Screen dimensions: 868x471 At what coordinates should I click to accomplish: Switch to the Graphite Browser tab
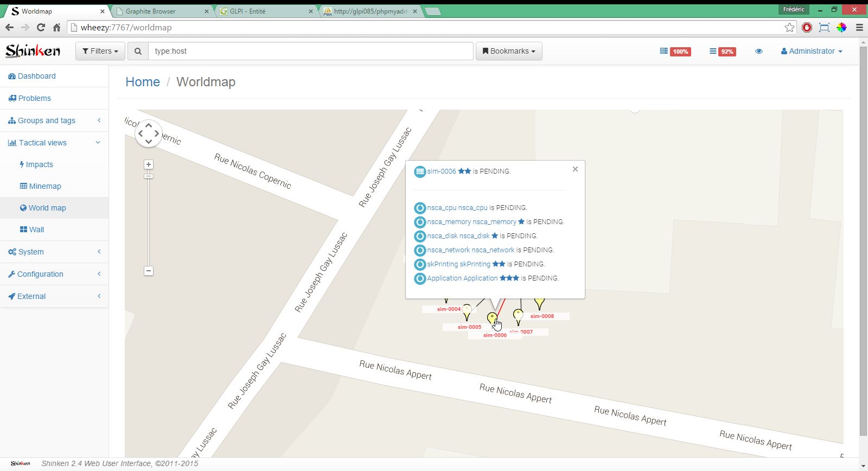162,11
